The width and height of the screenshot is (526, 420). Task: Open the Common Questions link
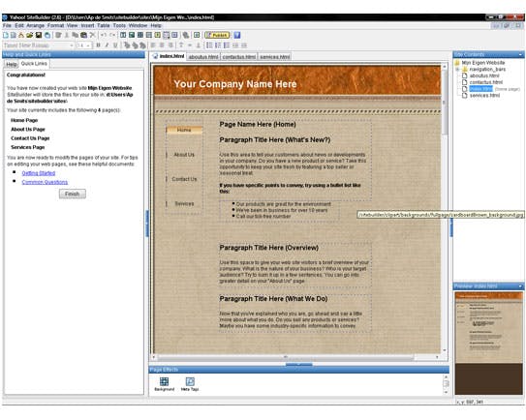click(45, 182)
